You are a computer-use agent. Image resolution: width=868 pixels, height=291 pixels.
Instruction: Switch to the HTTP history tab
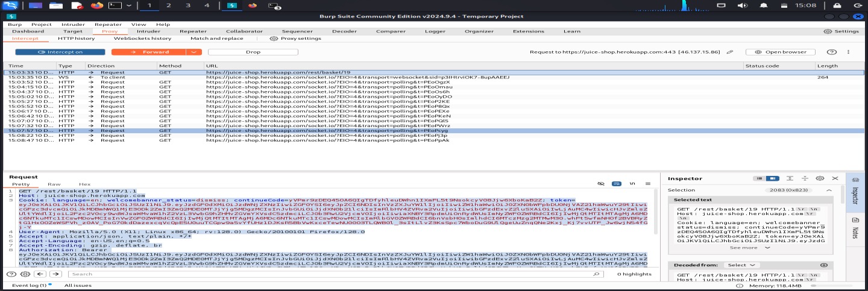point(76,39)
